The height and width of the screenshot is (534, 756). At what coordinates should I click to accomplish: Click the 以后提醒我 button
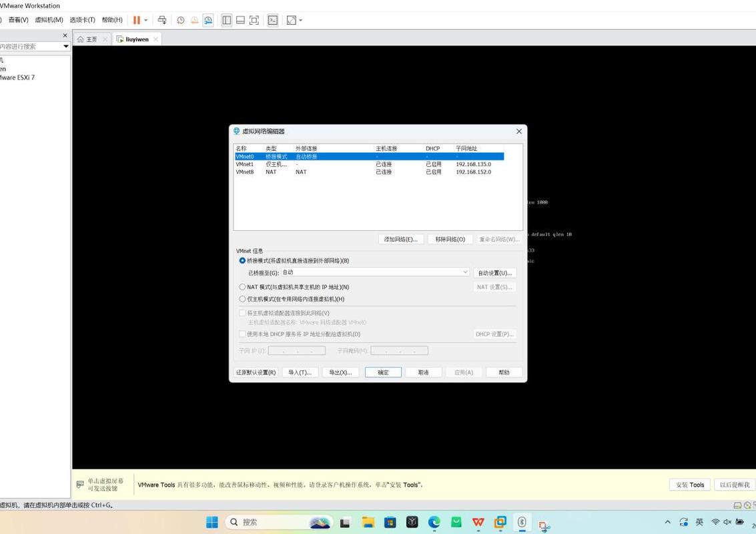point(734,485)
